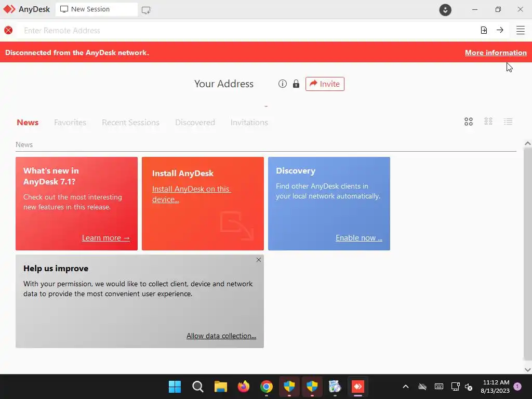532x399 pixels.
Task: Switch to small tiles view
Action: [488, 122]
